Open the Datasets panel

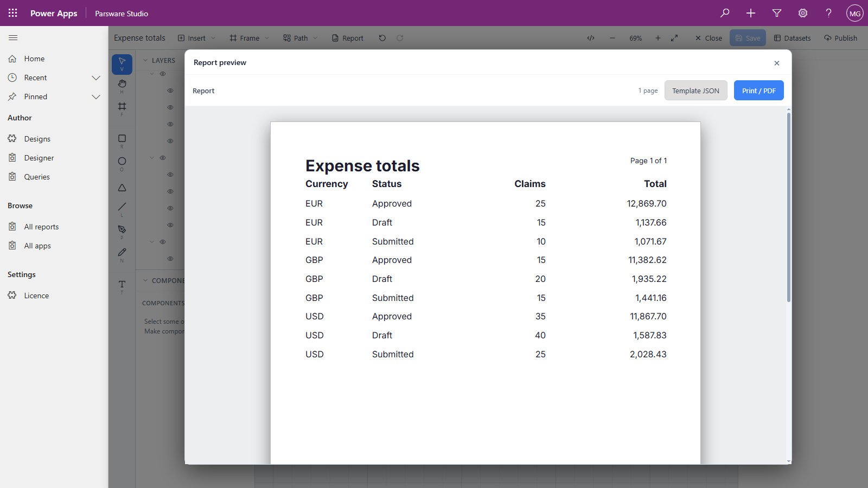[792, 38]
